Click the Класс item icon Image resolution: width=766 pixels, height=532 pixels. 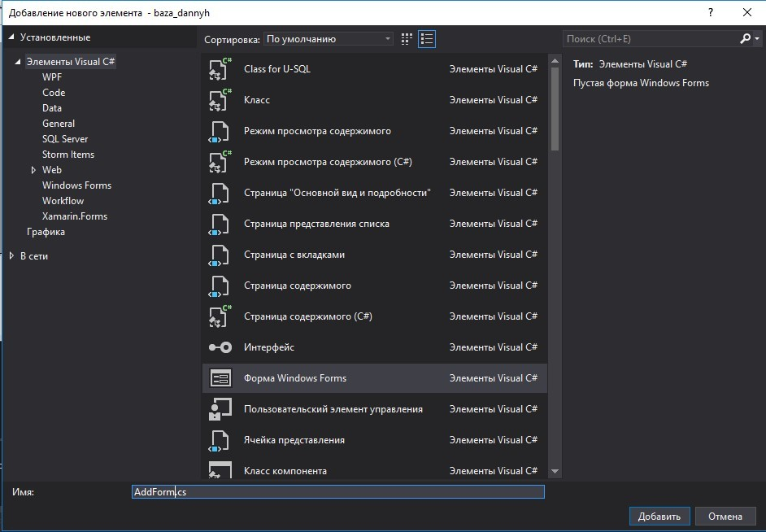(220, 100)
